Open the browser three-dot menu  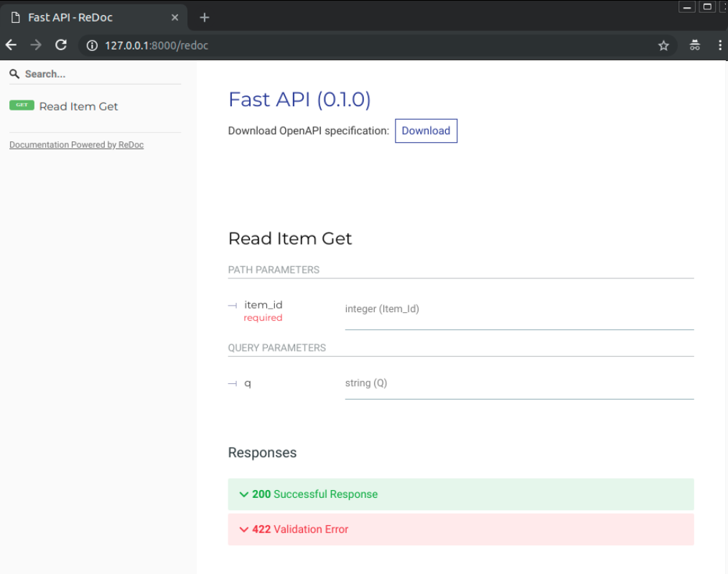click(720, 45)
